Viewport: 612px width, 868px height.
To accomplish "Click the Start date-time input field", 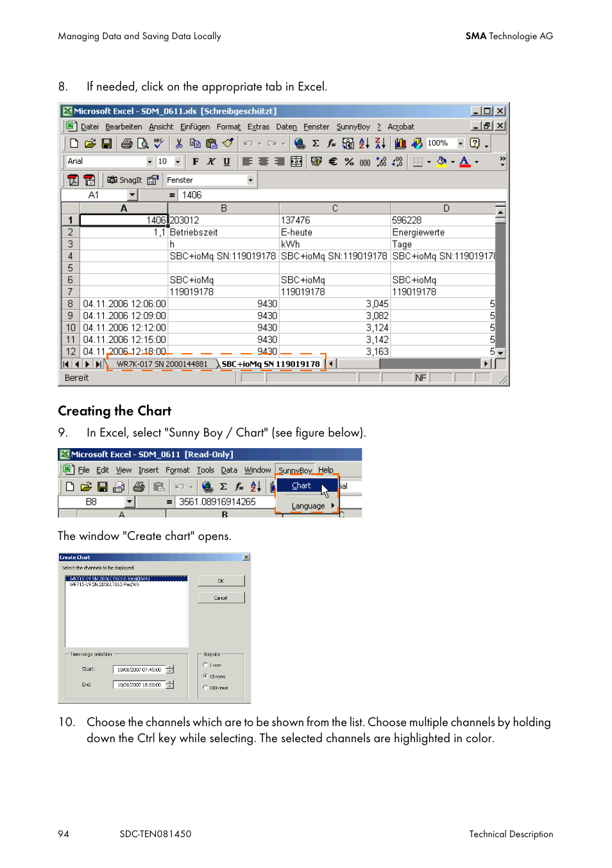I will (x=139, y=670).
